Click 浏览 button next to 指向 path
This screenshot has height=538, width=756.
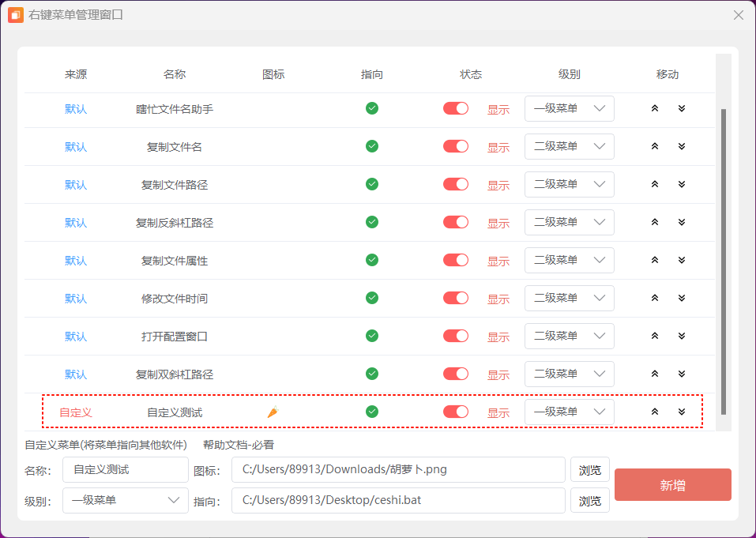click(589, 500)
